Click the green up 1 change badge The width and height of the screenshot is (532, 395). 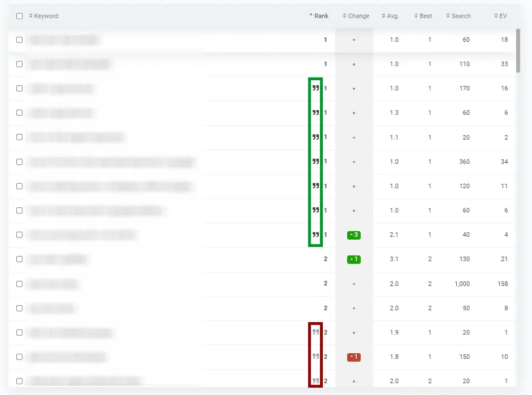click(353, 259)
